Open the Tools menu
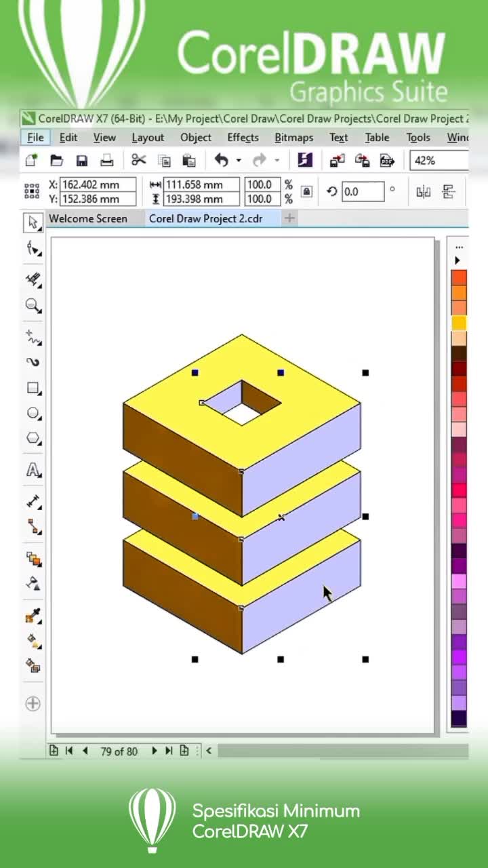 (418, 138)
